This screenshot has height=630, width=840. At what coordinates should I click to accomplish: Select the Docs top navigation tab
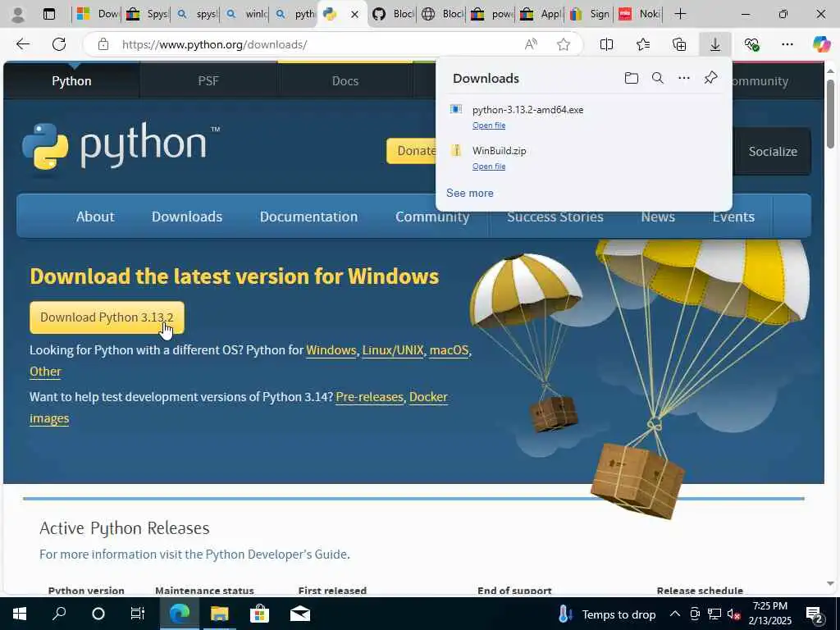pos(345,81)
